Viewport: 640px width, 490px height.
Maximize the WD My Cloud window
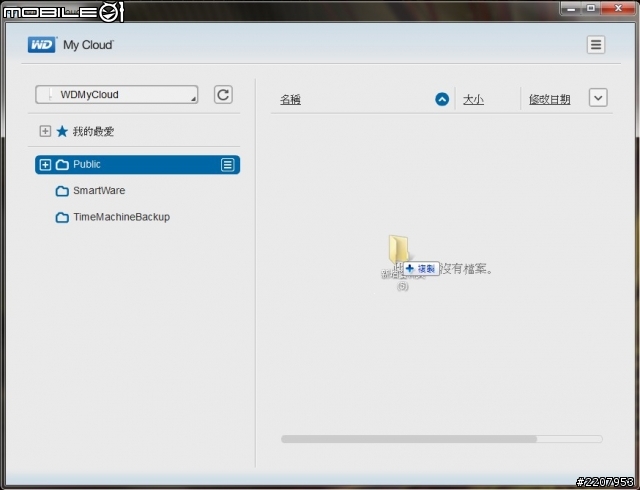(591, 8)
